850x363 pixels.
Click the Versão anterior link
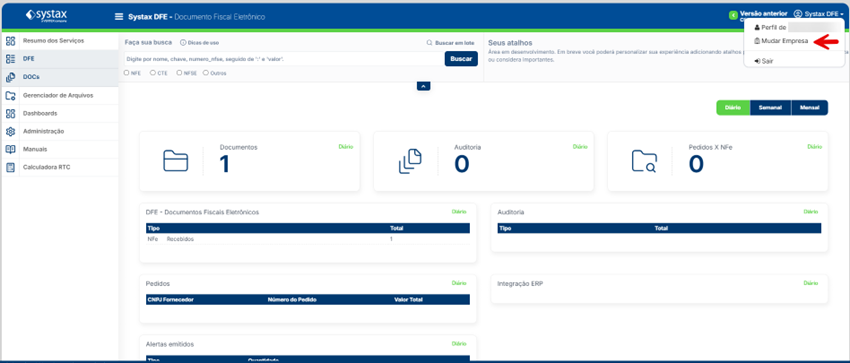pyautogui.click(x=763, y=14)
